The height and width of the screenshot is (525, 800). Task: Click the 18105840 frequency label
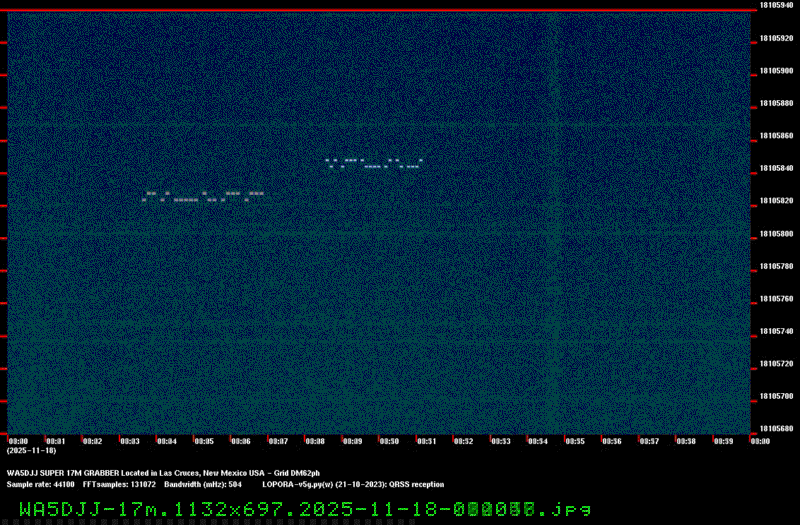click(776, 168)
